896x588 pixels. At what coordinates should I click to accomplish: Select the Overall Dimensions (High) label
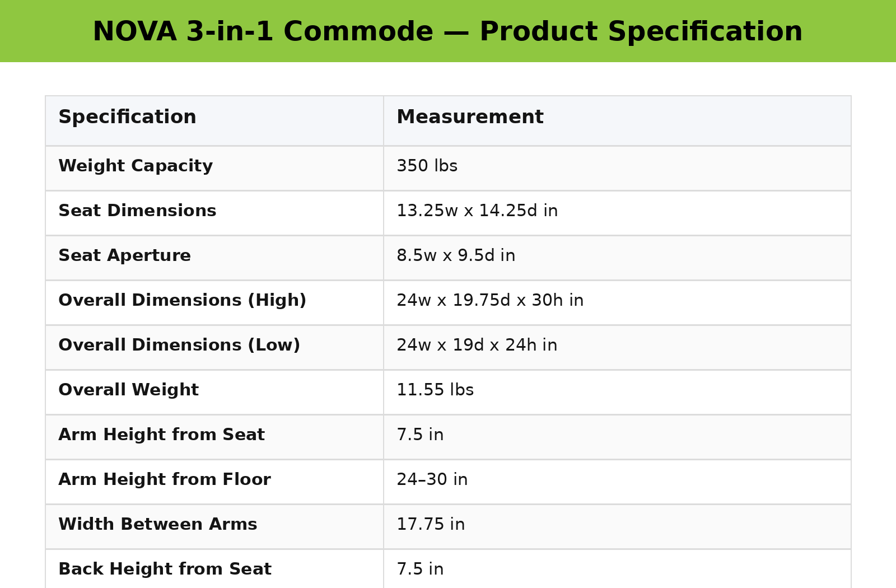pyautogui.click(x=182, y=301)
